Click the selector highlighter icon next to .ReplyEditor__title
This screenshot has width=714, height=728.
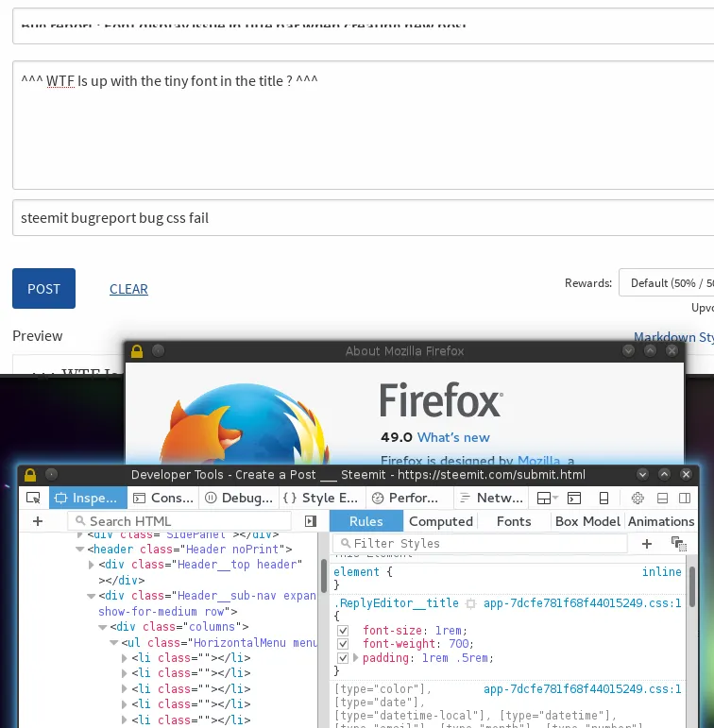click(469, 603)
